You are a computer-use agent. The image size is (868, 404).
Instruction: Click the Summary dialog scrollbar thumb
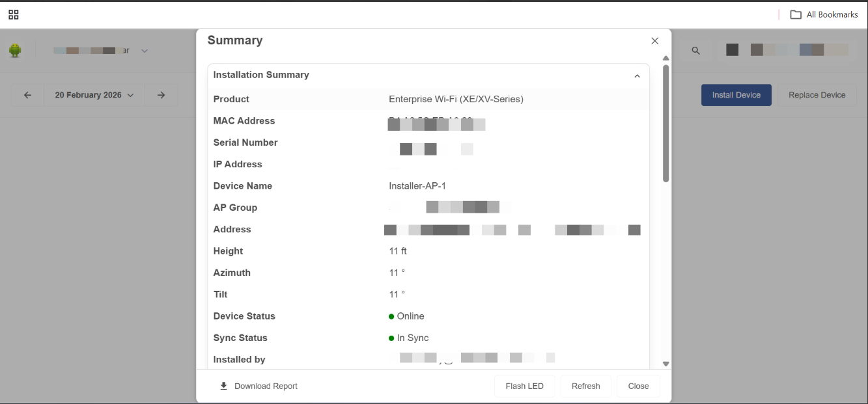(665, 122)
